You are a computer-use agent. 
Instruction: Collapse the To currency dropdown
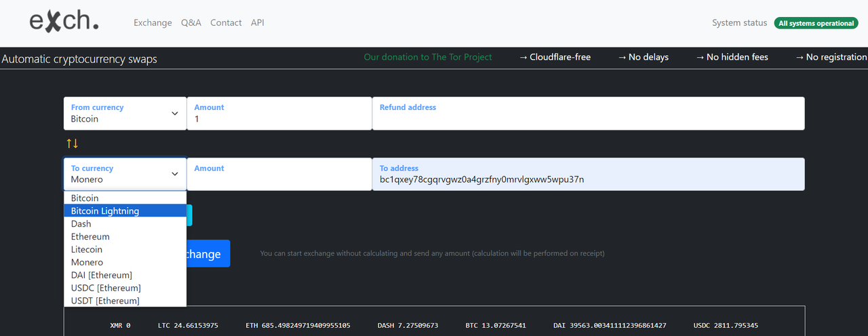click(125, 174)
